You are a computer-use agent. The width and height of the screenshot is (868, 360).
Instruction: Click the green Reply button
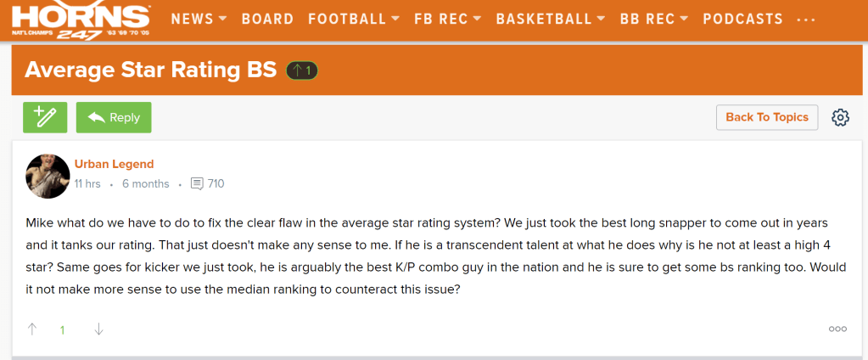click(x=114, y=118)
